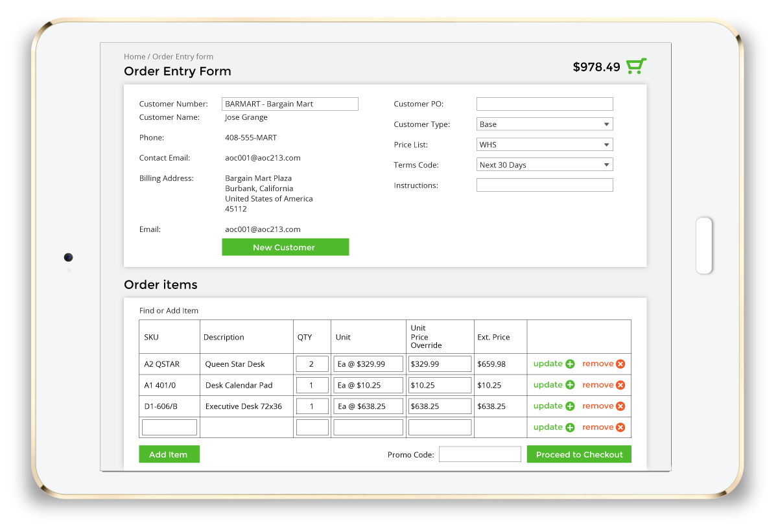Open the Price List dropdown showing WHS
The width and height of the screenshot is (778, 532).
coord(545,145)
